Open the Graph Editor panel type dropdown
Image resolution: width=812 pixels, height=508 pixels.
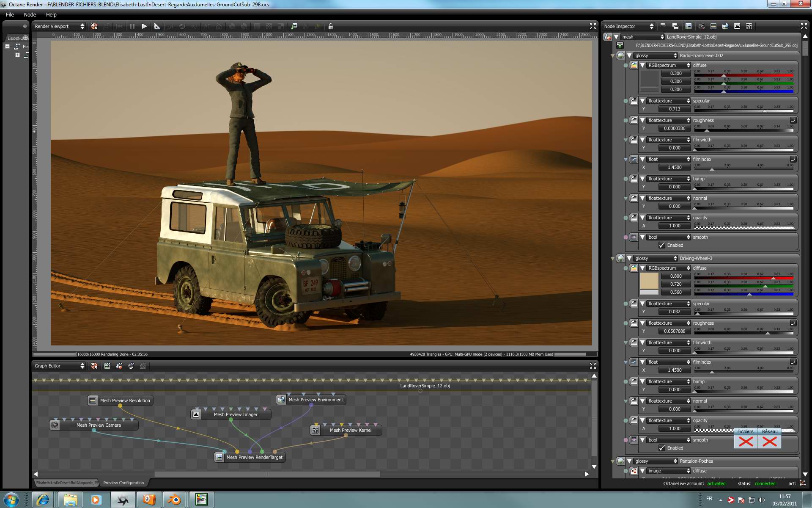pyautogui.click(x=60, y=366)
